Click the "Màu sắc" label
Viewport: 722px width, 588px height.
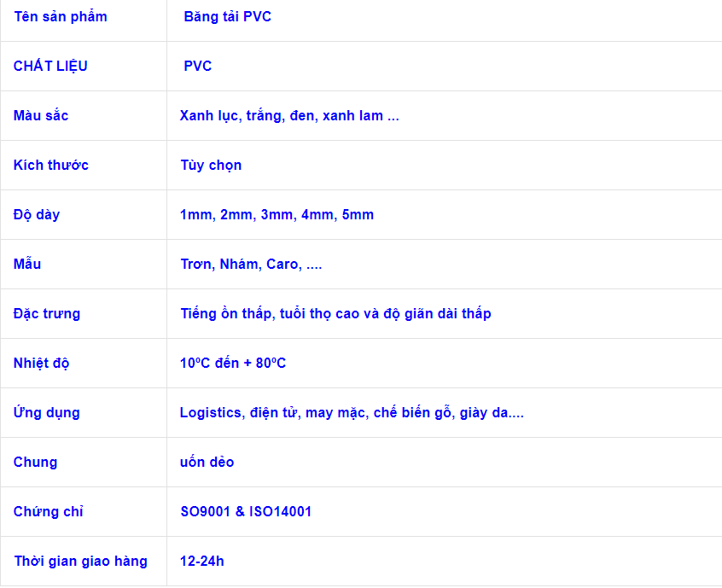pos(41,115)
